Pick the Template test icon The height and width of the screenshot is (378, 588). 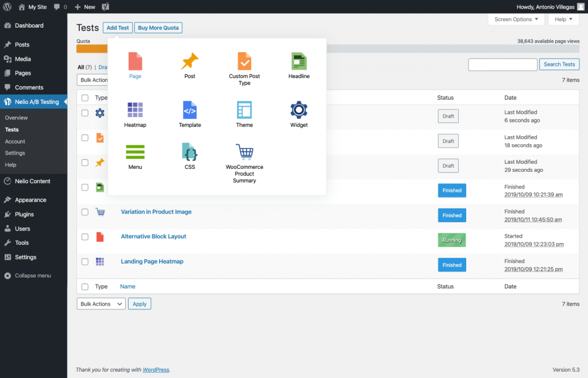[x=189, y=110]
